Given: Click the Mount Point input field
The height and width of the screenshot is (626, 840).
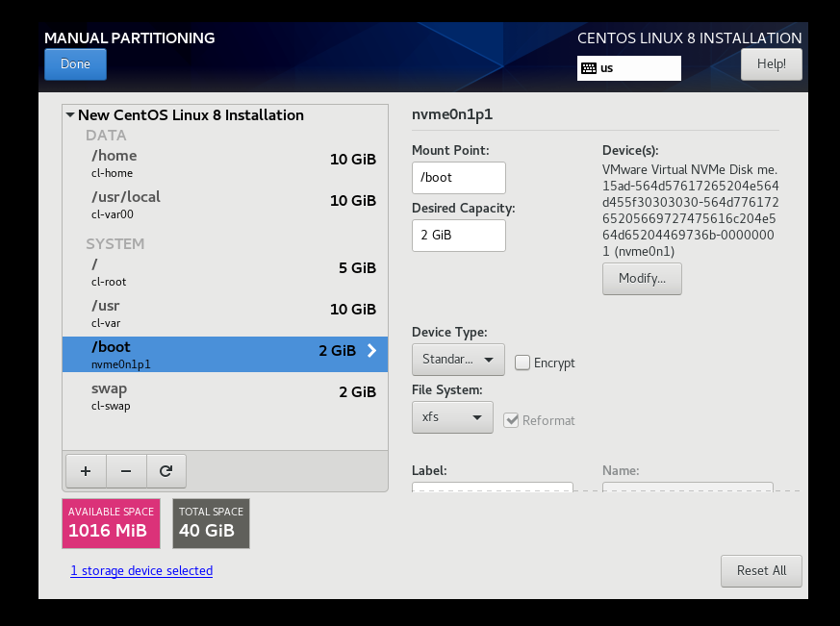Looking at the screenshot, I should [459, 178].
